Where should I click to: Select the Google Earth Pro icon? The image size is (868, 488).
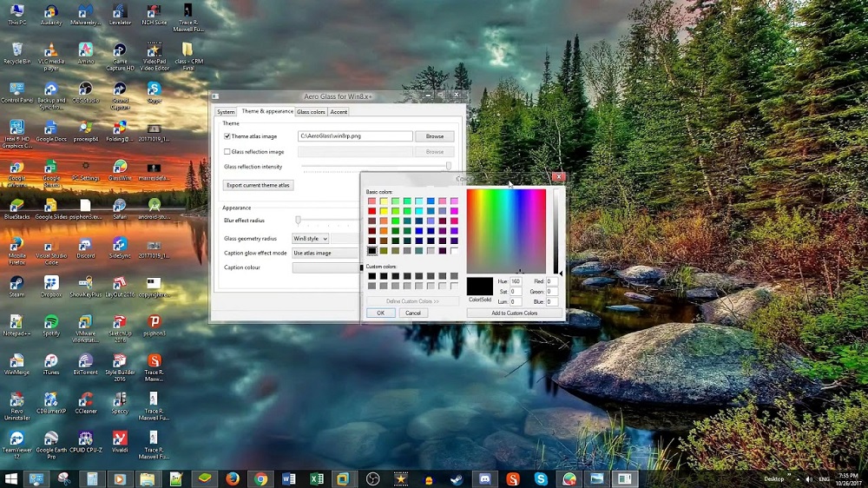[x=51, y=445]
